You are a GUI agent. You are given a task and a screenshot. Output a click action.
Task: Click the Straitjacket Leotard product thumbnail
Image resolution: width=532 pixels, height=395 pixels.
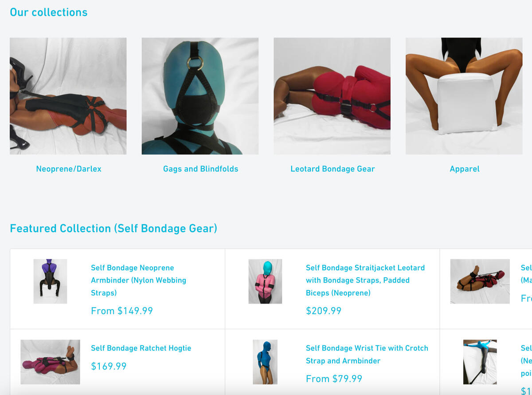[265, 281]
